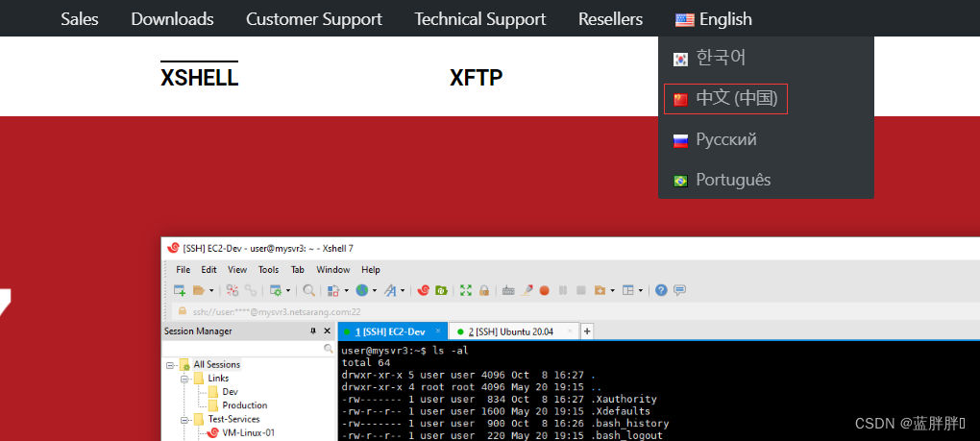Open the dropdown next to the folder-plus icon
Viewport: 980px width, 441px height.
(x=613, y=290)
